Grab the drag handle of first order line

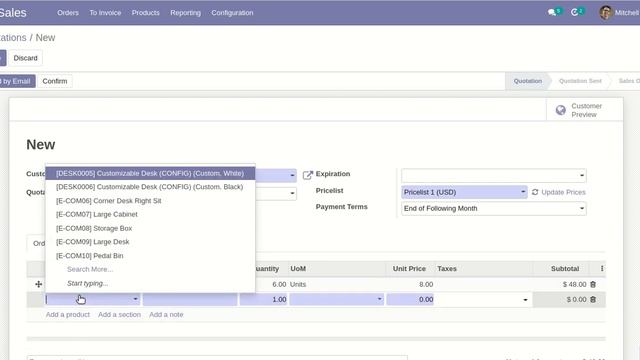[38, 284]
